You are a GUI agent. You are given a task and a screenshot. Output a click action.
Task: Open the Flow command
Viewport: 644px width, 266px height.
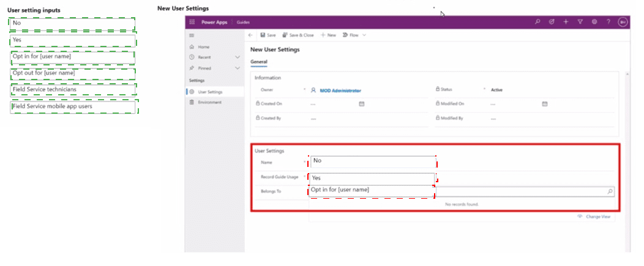[350, 35]
